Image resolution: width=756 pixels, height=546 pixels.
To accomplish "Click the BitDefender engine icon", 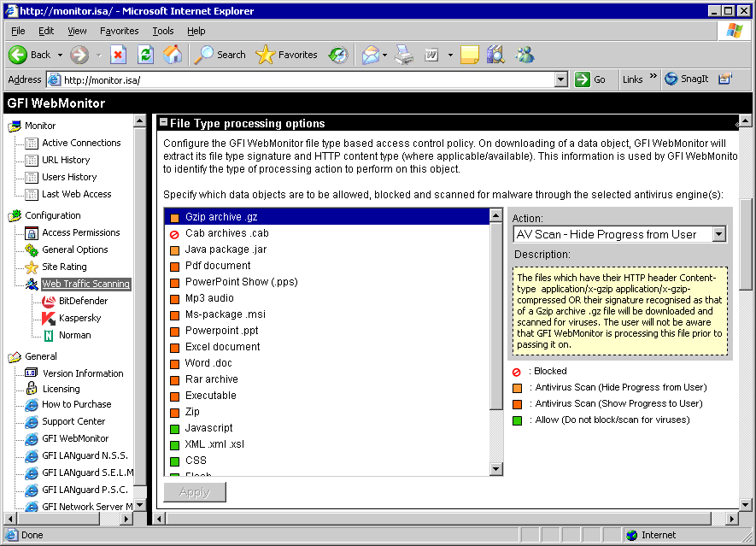I will pos(48,302).
